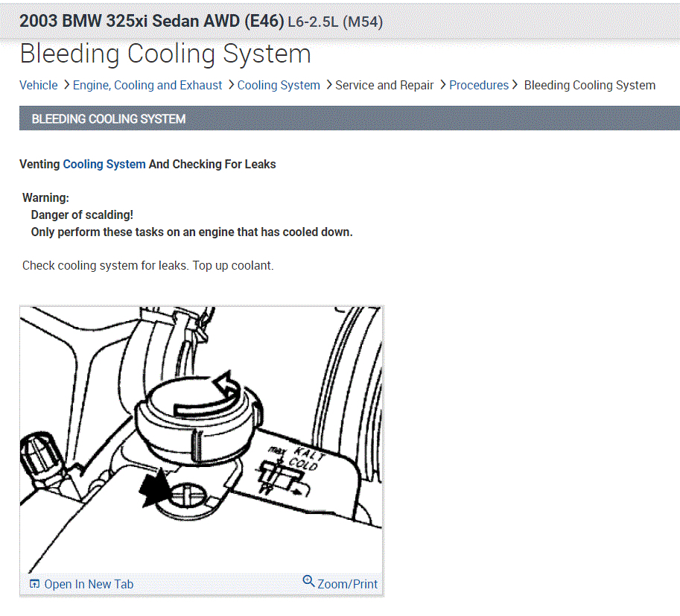Click the chevron after Engine, Cooling and Exhaust
Viewport: 680px width, 616px height.
[231, 85]
